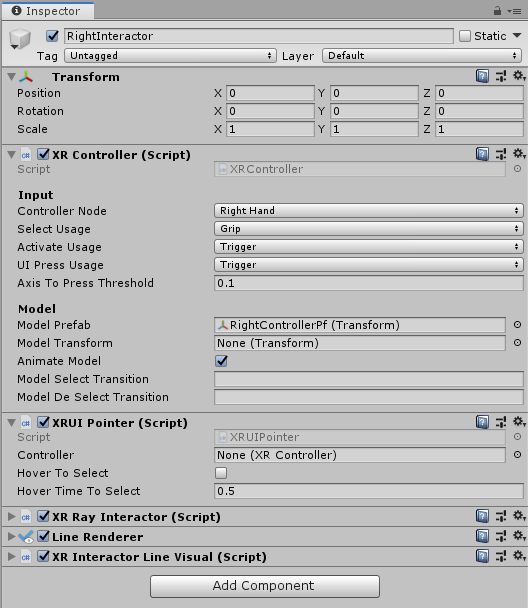Image resolution: width=528 pixels, height=608 pixels.
Task: Click the RightControllerPf Model Prefab field
Action: (x=360, y=325)
